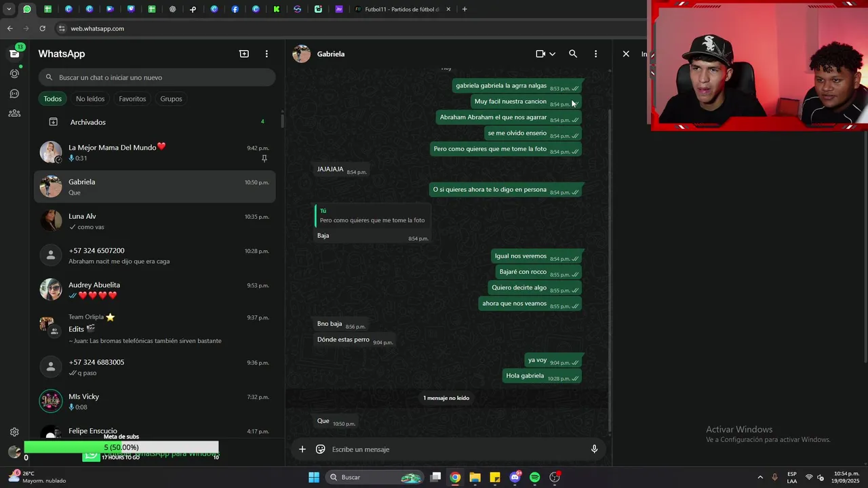Click the pin icon on Mama chat
This screenshot has width=868, height=488.
pyautogui.click(x=264, y=159)
